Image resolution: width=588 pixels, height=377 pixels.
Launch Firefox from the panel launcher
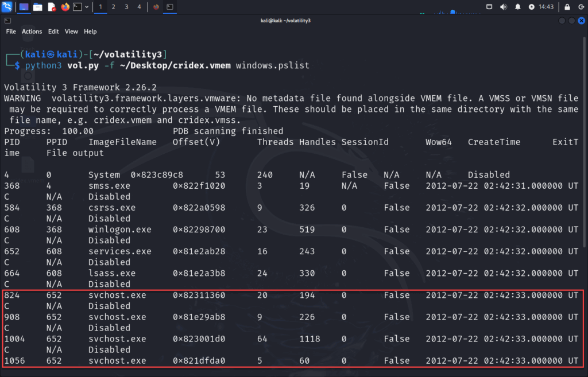[x=65, y=7]
